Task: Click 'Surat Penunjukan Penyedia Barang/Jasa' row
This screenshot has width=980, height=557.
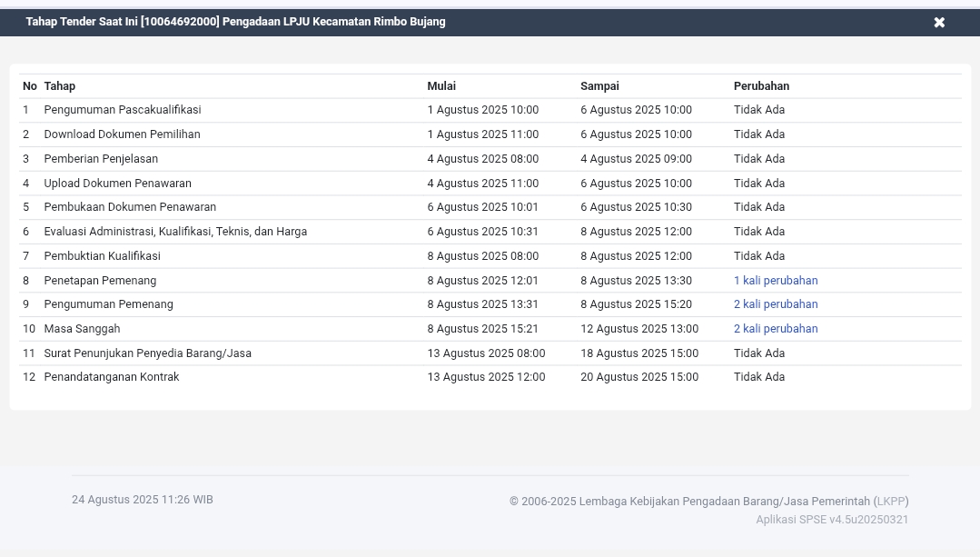Action: 147,353
